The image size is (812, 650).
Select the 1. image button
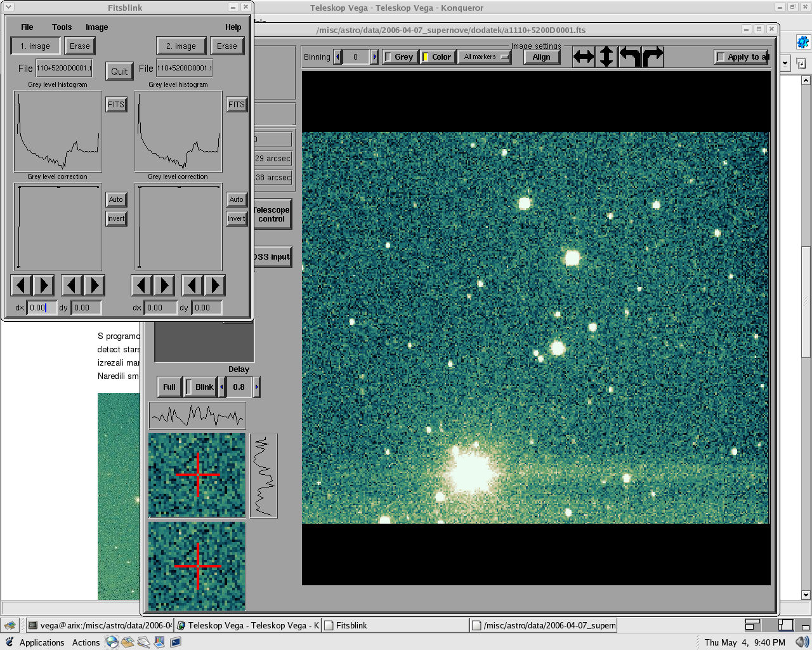[36, 46]
